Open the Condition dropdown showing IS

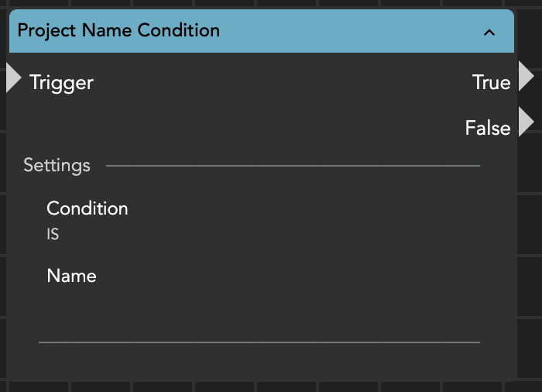pyautogui.click(x=53, y=234)
